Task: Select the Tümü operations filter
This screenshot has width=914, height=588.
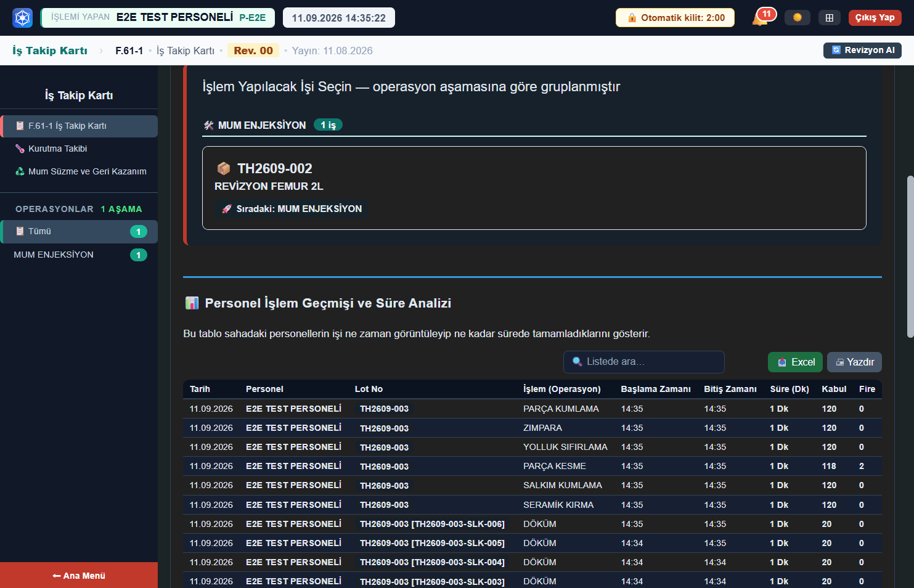Action: click(79, 231)
